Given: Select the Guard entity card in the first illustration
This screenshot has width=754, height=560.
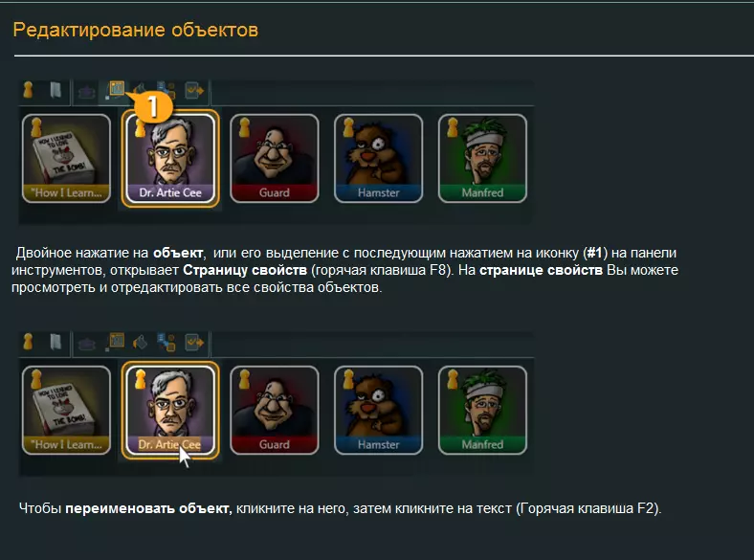Looking at the screenshot, I should click(274, 158).
